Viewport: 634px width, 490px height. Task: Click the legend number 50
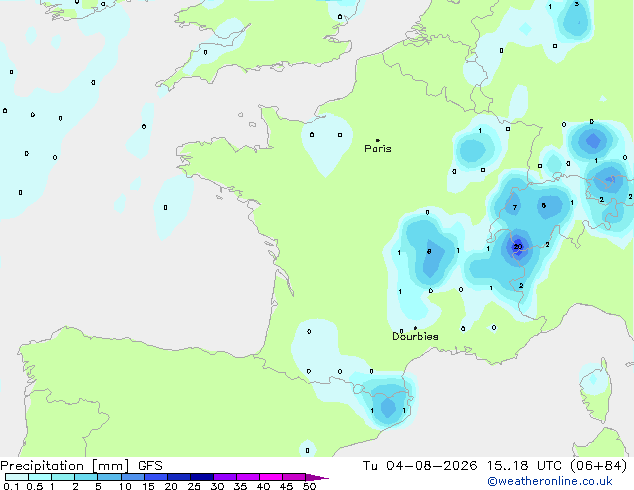[310, 486]
